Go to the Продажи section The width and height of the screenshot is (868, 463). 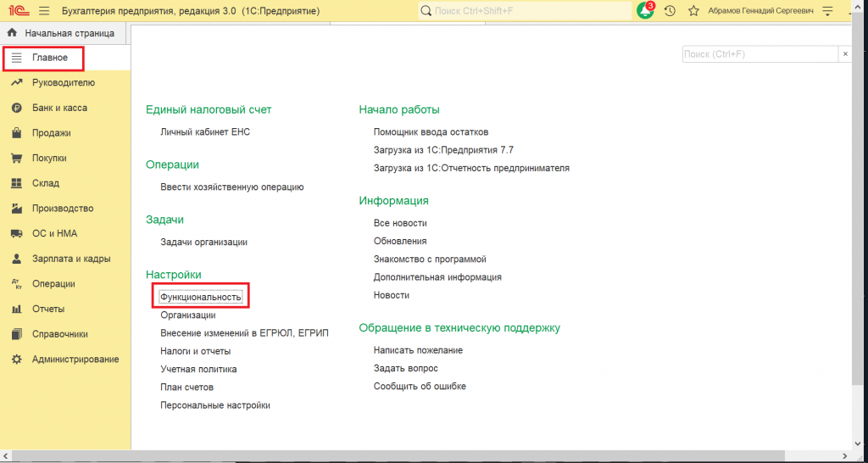[x=51, y=133]
